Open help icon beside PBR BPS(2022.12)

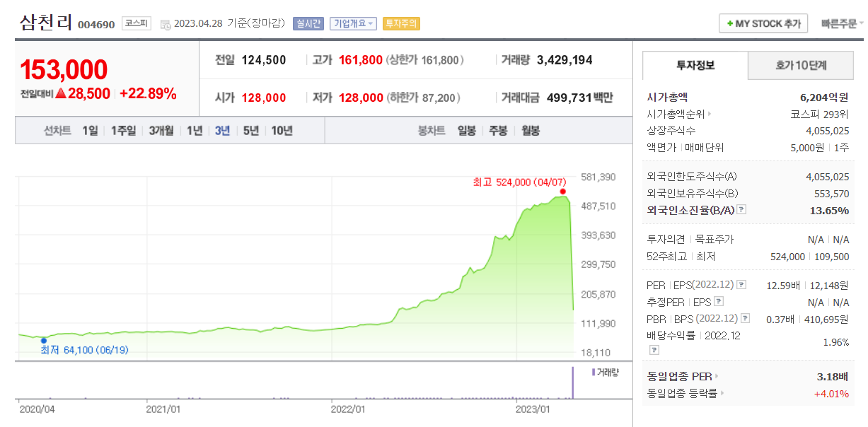pyautogui.click(x=744, y=319)
